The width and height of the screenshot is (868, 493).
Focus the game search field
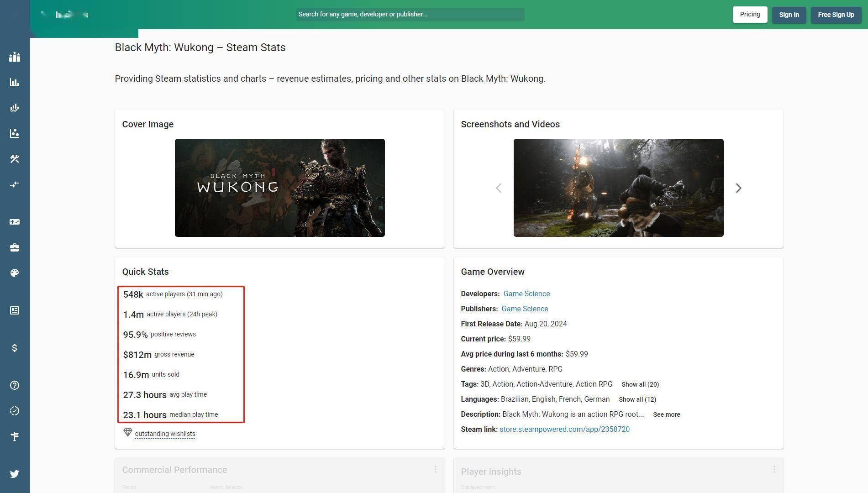tap(410, 14)
